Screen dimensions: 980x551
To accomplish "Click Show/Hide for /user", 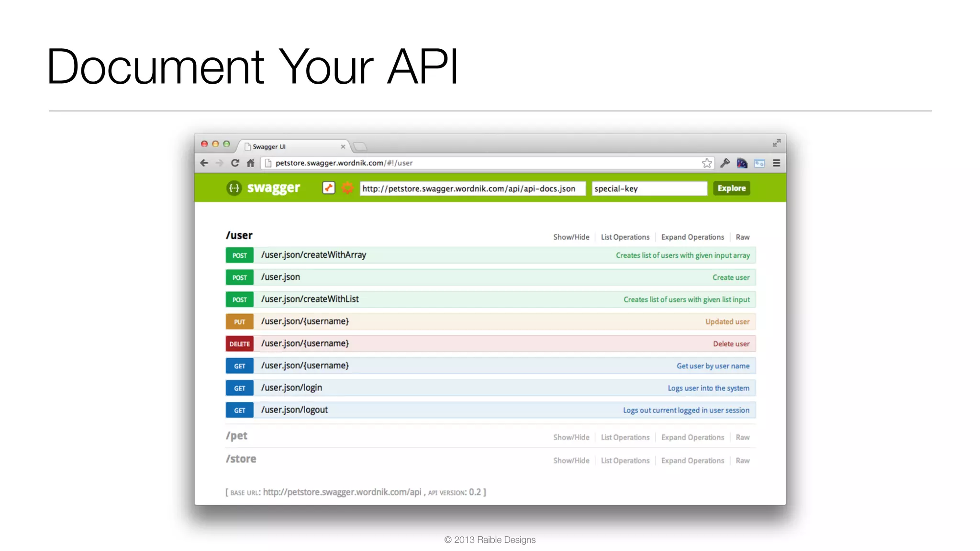I will (x=571, y=237).
